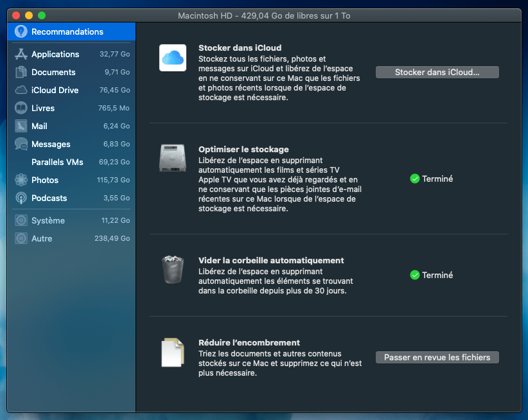Click the Applications icon in sidebar

coord(21,55)
